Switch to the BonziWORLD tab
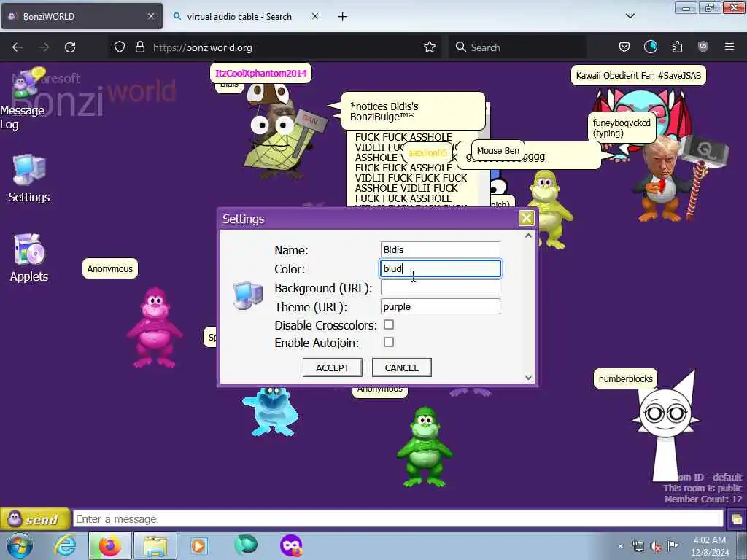 [x=82, y=16]
